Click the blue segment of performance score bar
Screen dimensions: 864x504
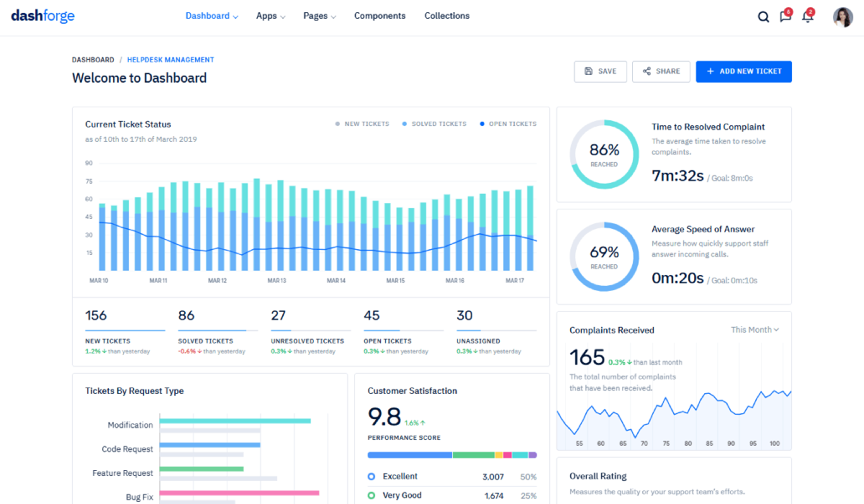[x=409, y=455]
